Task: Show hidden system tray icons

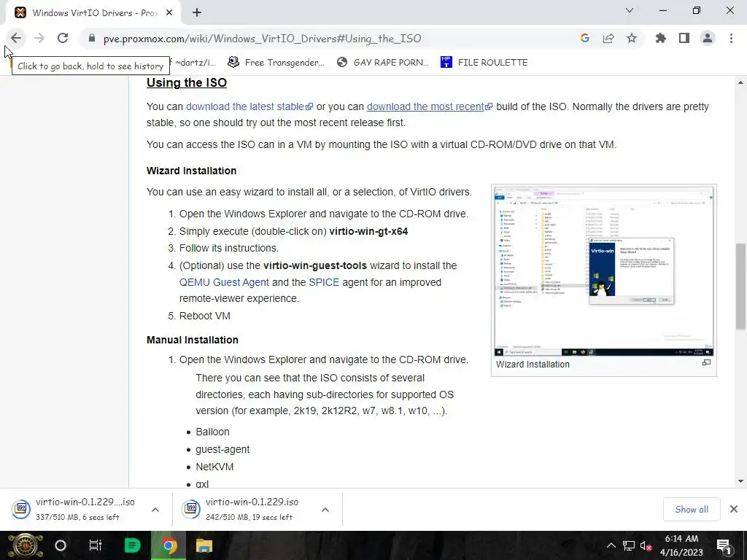Action: click(x=611, y=545)
